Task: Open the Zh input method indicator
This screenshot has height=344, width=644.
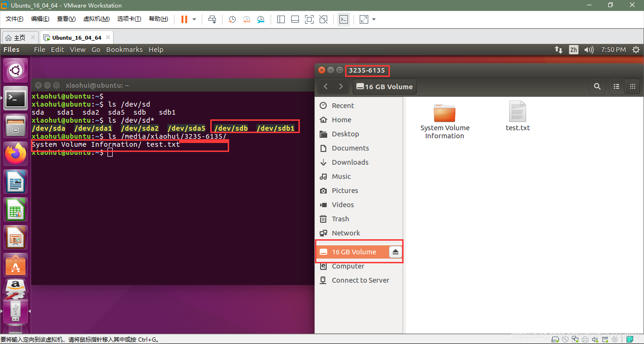Action: click(573, 50)
